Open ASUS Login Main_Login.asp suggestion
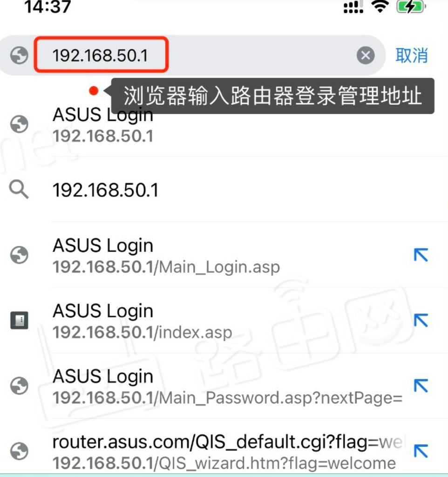Screen dimensions: 448x477 tap(224, 255)
